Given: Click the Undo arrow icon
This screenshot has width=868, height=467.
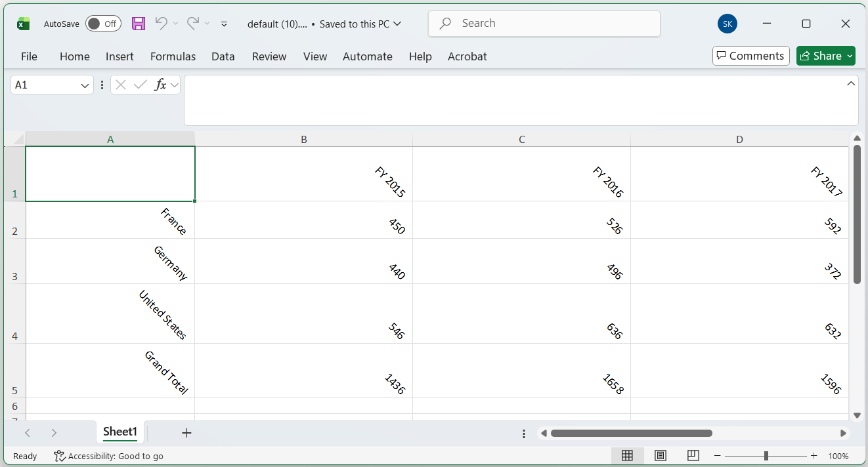Looking at the screenshot, I should click(x=161, y=24).
